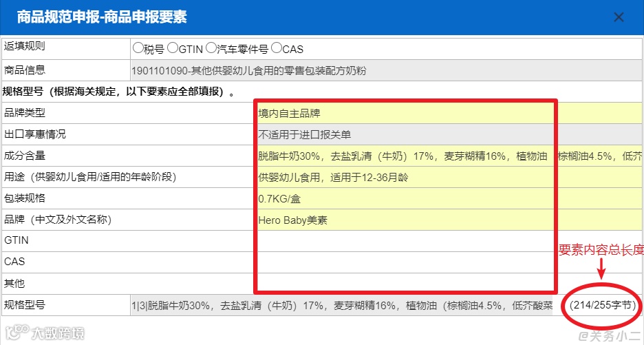Click the 包装规格 field 0.7KG/盒
Screen dimensions: 644x345
coord(449,198)
